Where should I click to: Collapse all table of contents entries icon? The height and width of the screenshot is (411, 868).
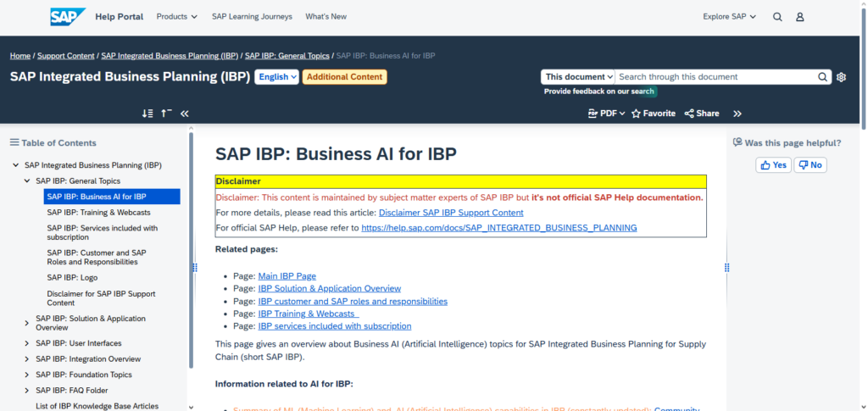(x=167, y=114)
